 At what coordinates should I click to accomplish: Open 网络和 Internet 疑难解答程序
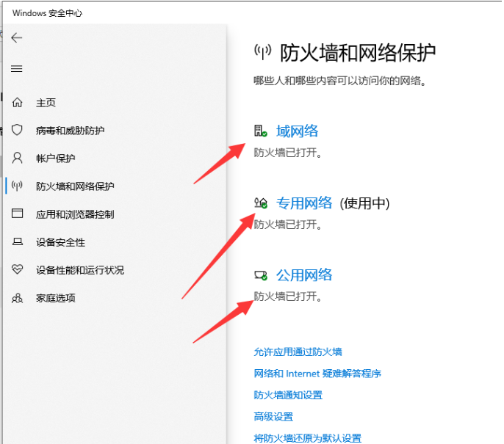coord(317,374)
